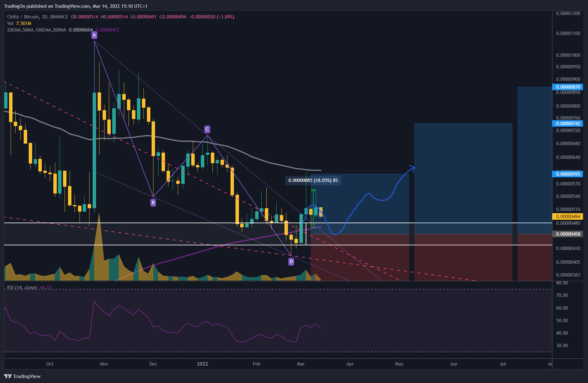
Task: Click the 0.00001100 price axis tick
Action: click(568, 33)
